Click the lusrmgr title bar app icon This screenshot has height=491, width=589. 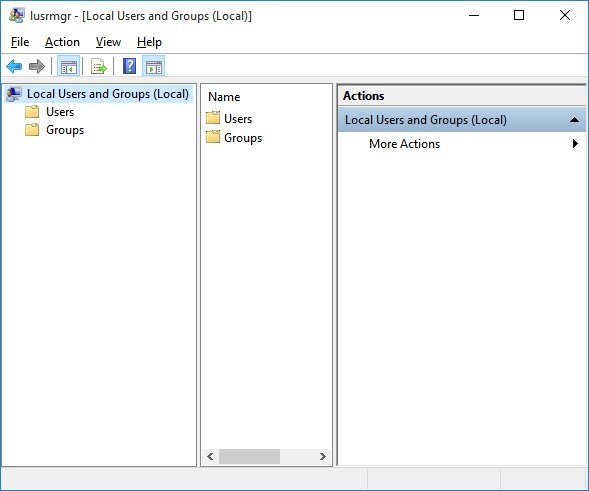17,15
